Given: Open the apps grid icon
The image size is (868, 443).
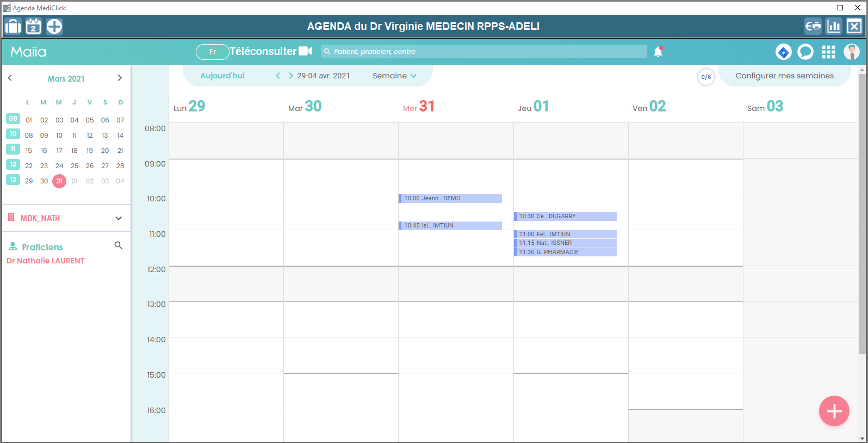Looking at the screenshot, I should tap(828, 52).
